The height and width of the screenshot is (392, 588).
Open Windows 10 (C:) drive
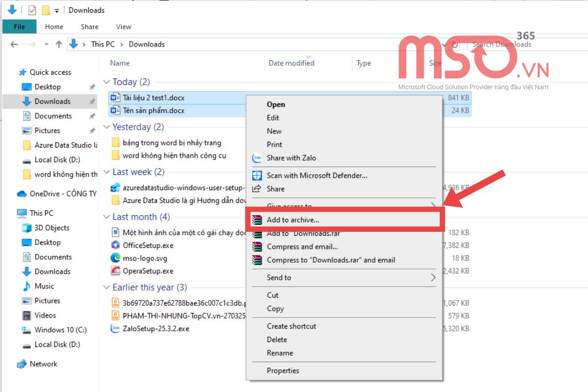click(x=60, y=330)
